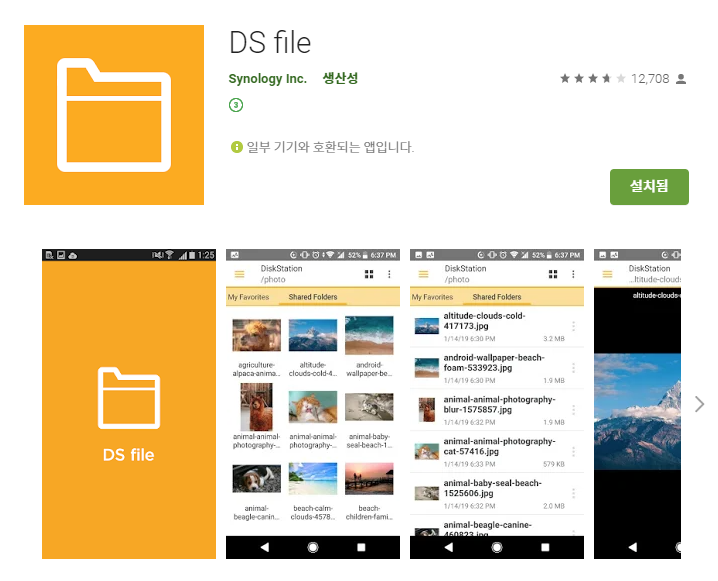The width and height of the screenshot is (718, 581).
Task: Click animal-animal-photography-cat-57416.jpg row
Action: coord(497,452)
